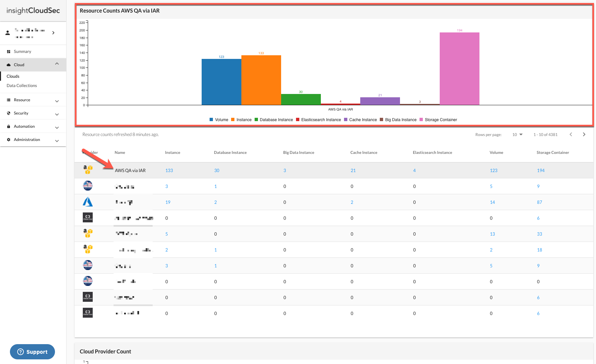
Task: Click the Alibaba Cloud icon in last row
Action: tap(88, 313)
